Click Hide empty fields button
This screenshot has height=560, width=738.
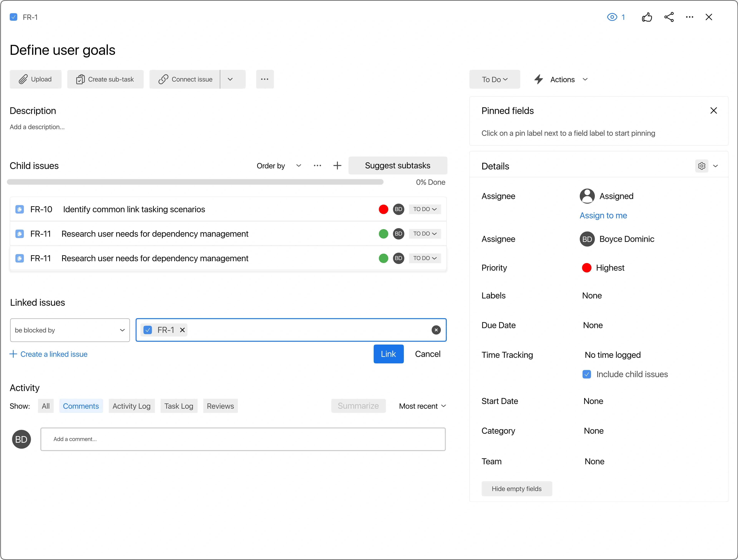[x=516, y=489]
